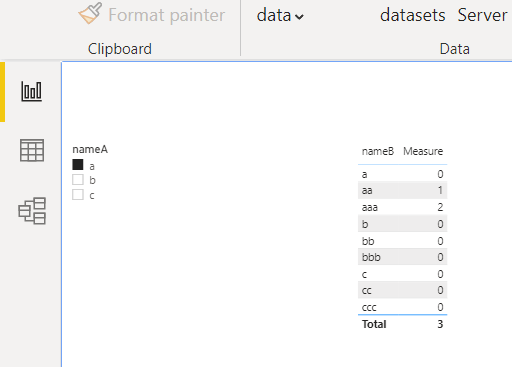This screenshot has width=512, height=367.
Task: Select the 'cc' row name cell
Action: tap(366, 290)
